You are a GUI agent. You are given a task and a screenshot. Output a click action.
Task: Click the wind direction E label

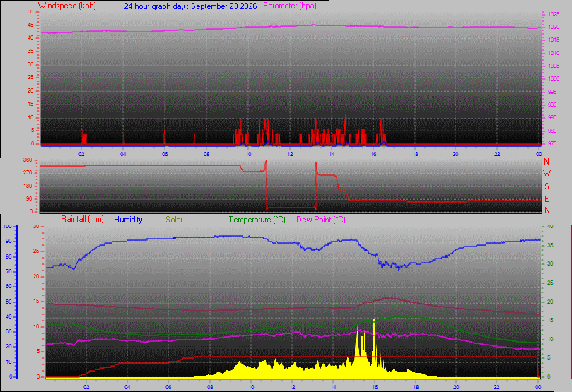pos(547,199)
